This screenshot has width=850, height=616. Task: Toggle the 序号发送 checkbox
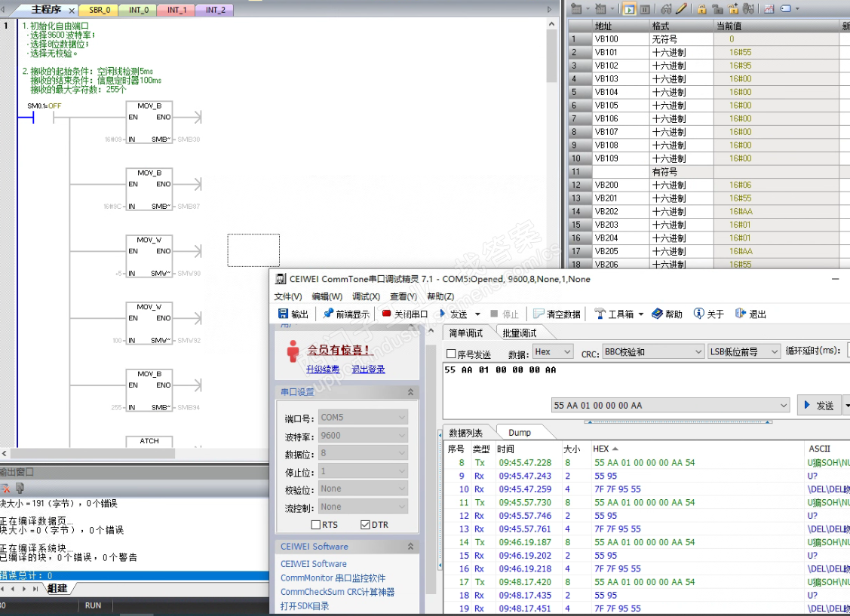[x=452, y=354]
